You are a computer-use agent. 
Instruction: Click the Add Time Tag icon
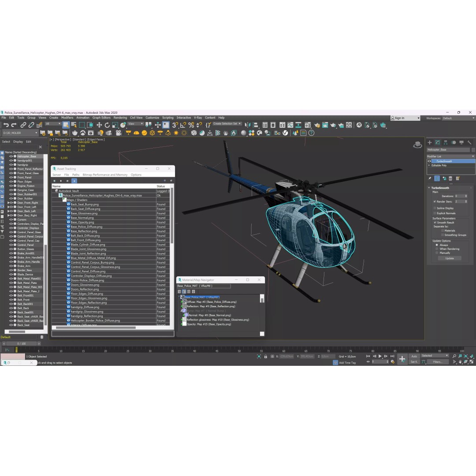click(335, 363)
